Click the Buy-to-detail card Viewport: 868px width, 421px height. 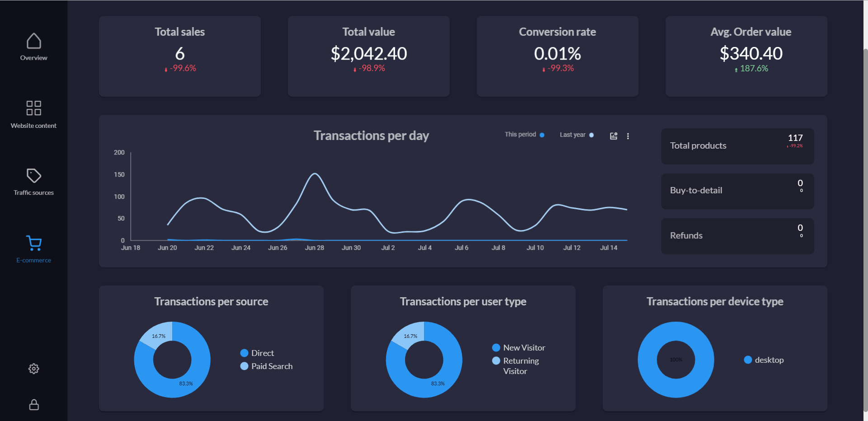click(737, 191)
